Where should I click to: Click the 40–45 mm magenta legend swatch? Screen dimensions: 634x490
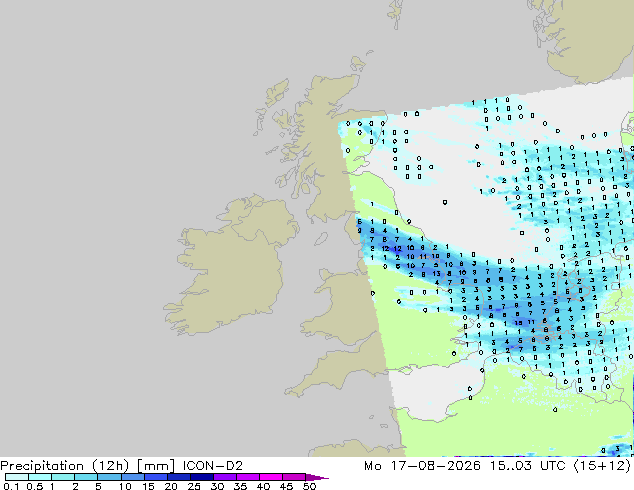pyautogui.click(x=271, y=477)
